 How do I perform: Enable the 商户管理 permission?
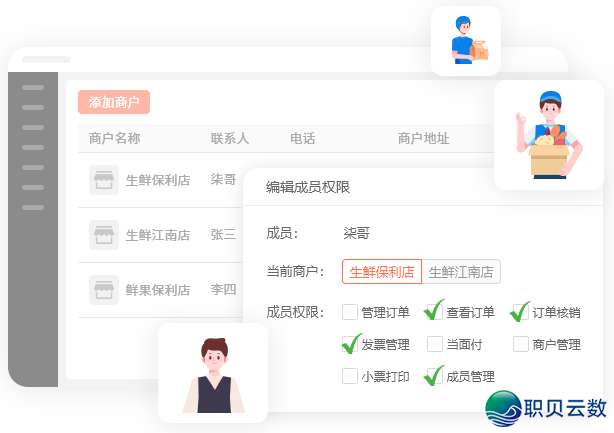[x=520, y=344]
